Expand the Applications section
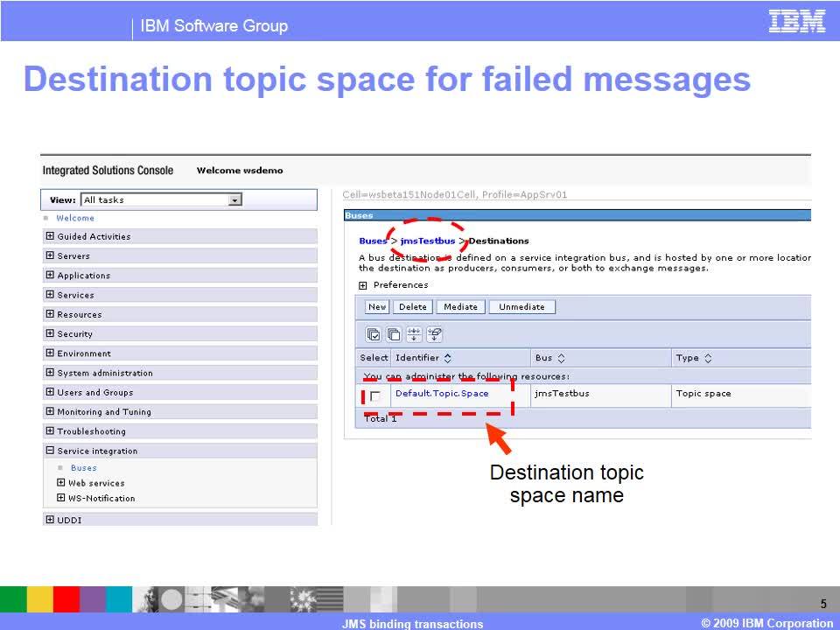Viewport: 840px width, 630px height. pyautogui.click(x=51, y=276)
